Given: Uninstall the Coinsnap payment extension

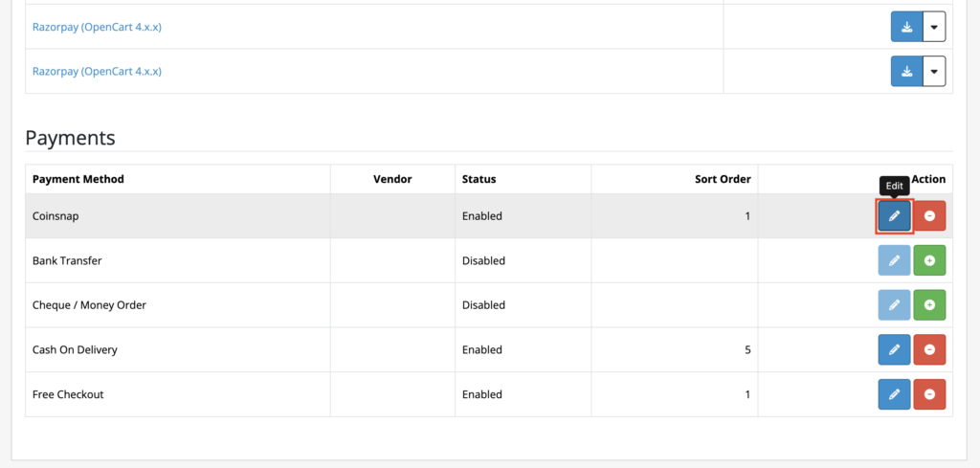Looking at the screenshot, I should (929, 216).
